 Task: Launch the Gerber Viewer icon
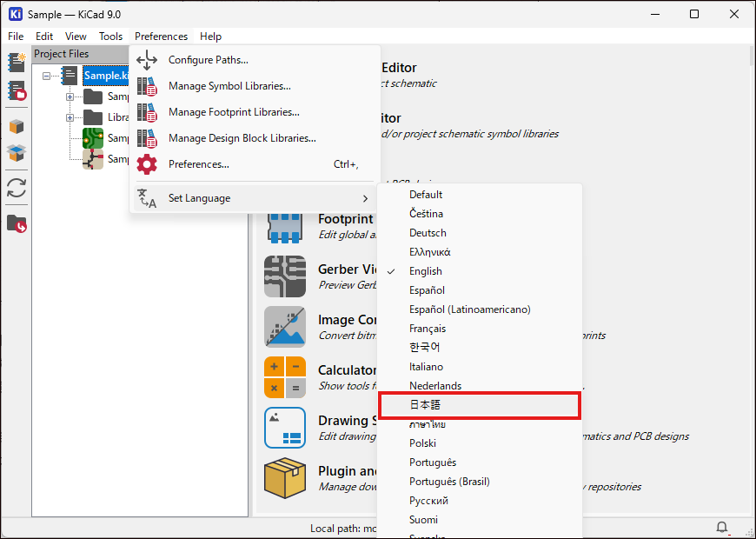click(284, 277)
